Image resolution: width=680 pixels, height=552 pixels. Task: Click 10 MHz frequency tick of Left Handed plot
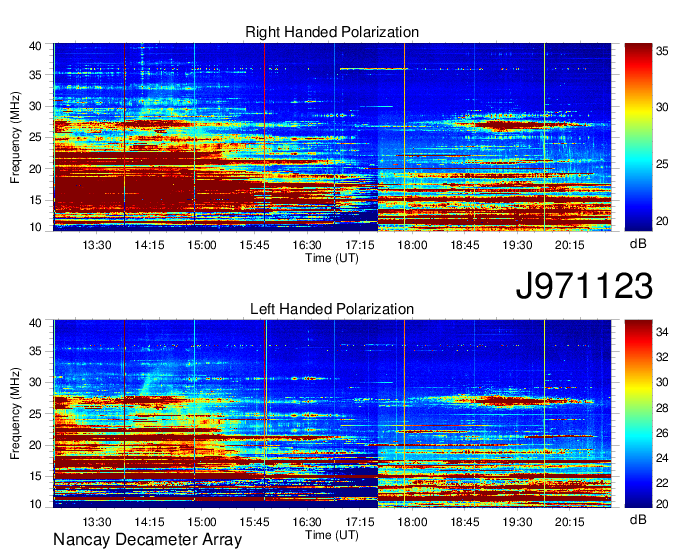(35, 504)
